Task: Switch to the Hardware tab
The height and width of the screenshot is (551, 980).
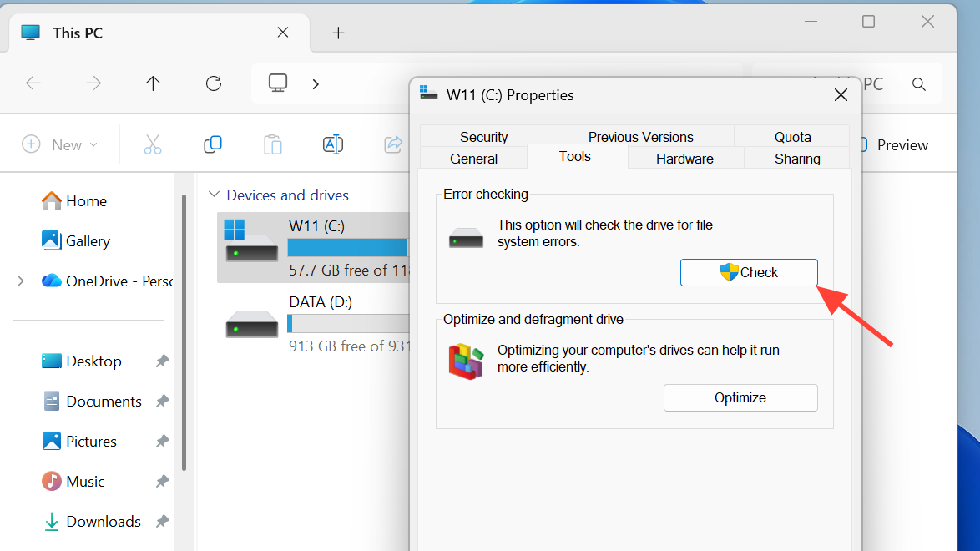Action: (685, 159)
